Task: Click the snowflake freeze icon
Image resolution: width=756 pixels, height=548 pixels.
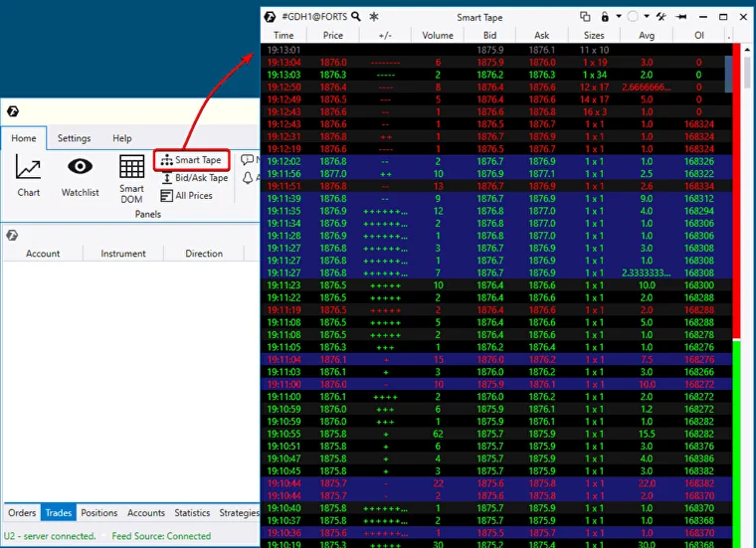Action: point(374,17)
